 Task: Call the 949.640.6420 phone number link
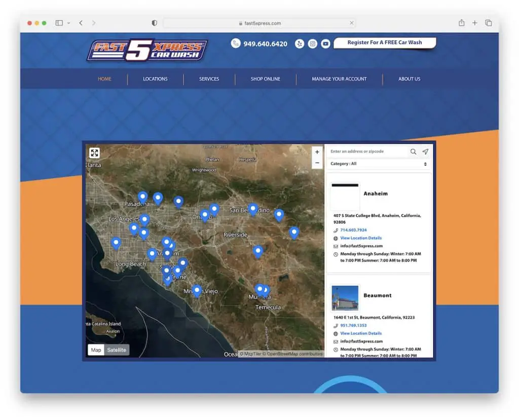tap(265, 44)
